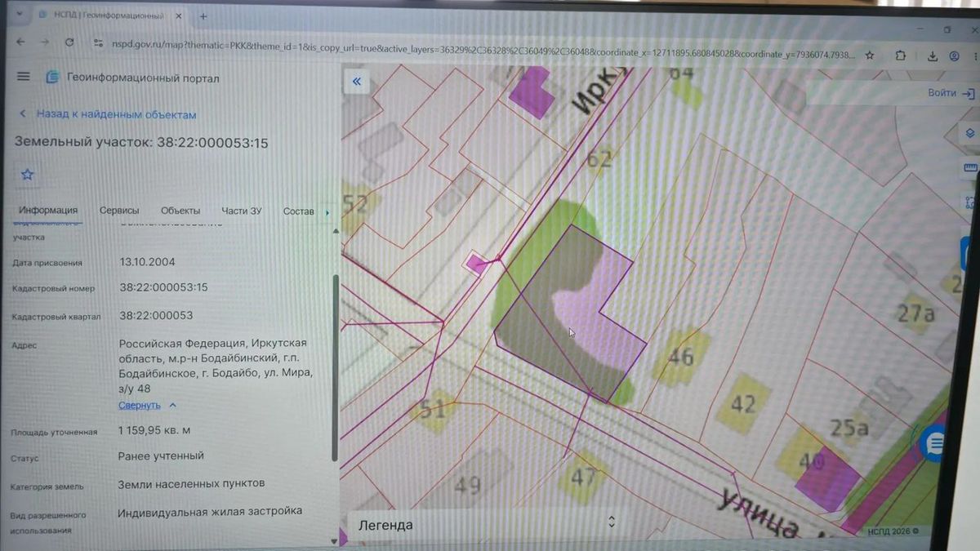Image resolution: width=980 pixels, height=551 pixels.
Task: Click the browser forward arrow
Action: tap(45, 42)
